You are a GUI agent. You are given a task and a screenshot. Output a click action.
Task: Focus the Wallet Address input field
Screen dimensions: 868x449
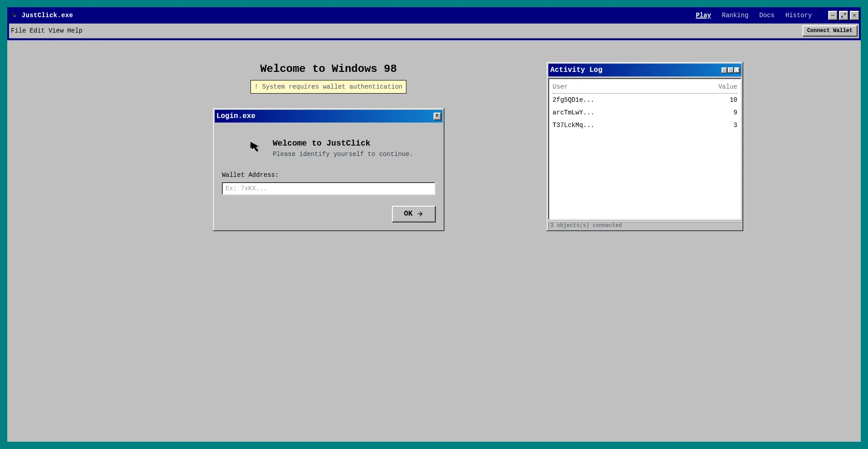click(x=328, y=189)
